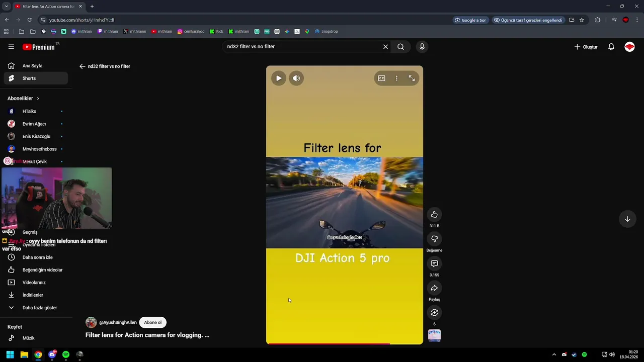
Task: Open the Snapdrop bookmark
Action: click(x=326, y=31)
